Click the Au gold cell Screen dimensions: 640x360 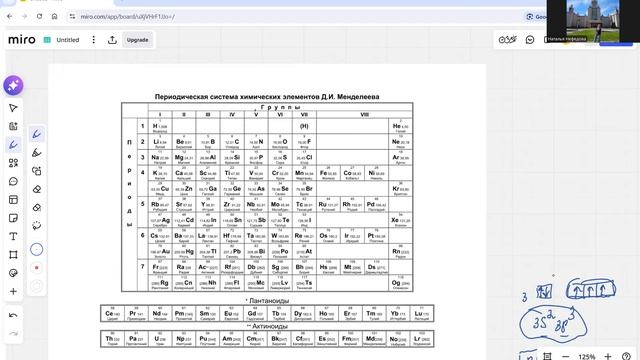tap(160, 252)
